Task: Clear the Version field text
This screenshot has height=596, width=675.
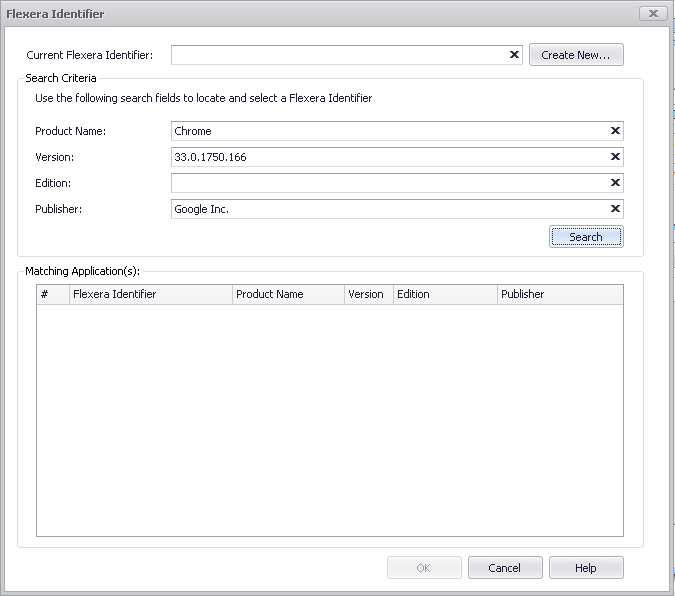Action: pos(615,157)
